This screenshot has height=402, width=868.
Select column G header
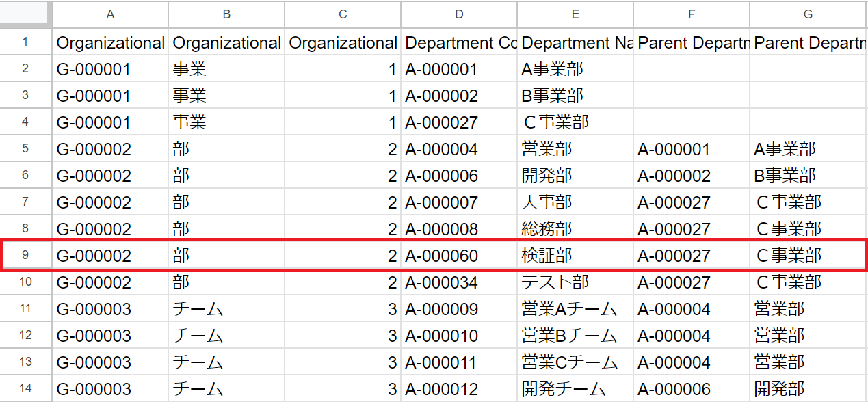[x=808, y=14]
